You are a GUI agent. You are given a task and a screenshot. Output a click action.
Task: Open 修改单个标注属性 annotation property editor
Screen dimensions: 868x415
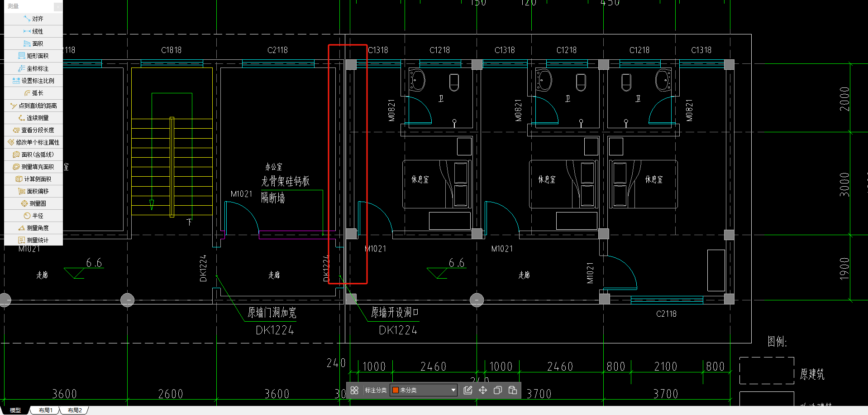point(33,142)
